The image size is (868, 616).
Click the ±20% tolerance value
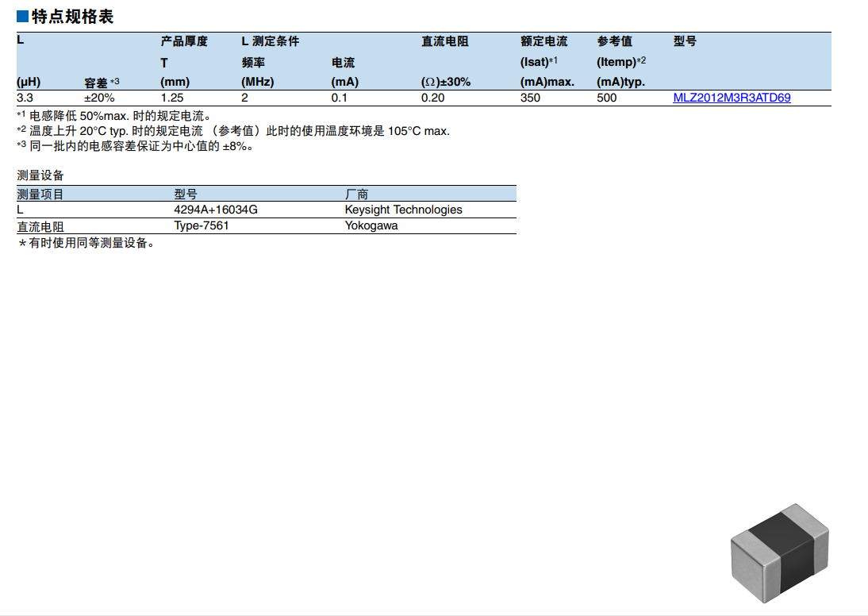point(99,98)
